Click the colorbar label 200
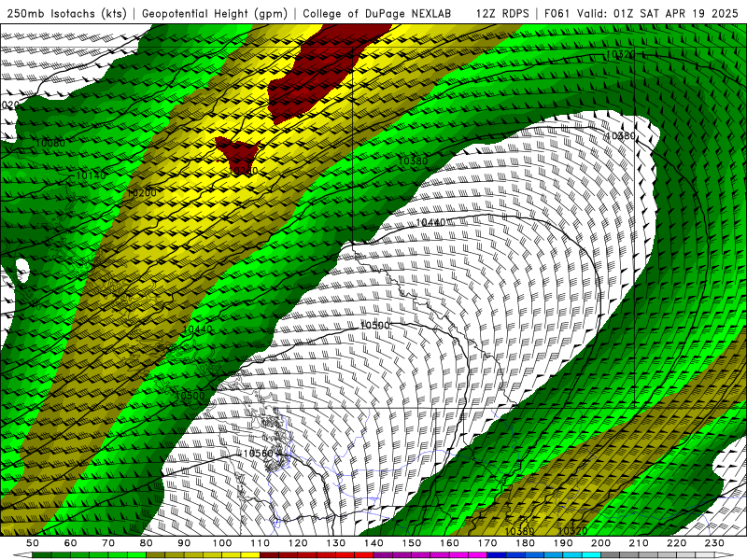Screen dimensions: 747x560 pos(601,543)
